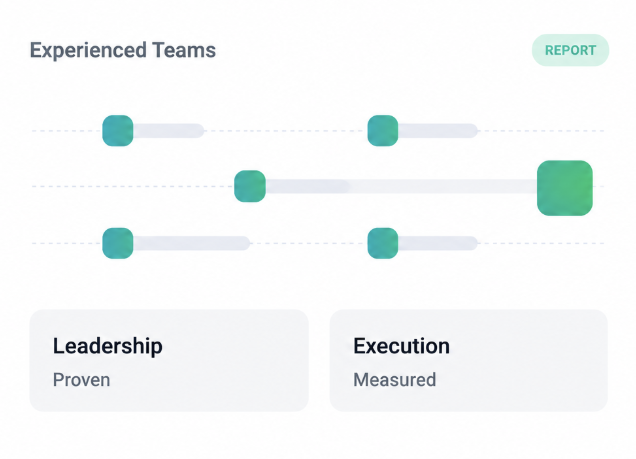Click the top row's right green node
The image size is (636, 459).
pos(382,131)
